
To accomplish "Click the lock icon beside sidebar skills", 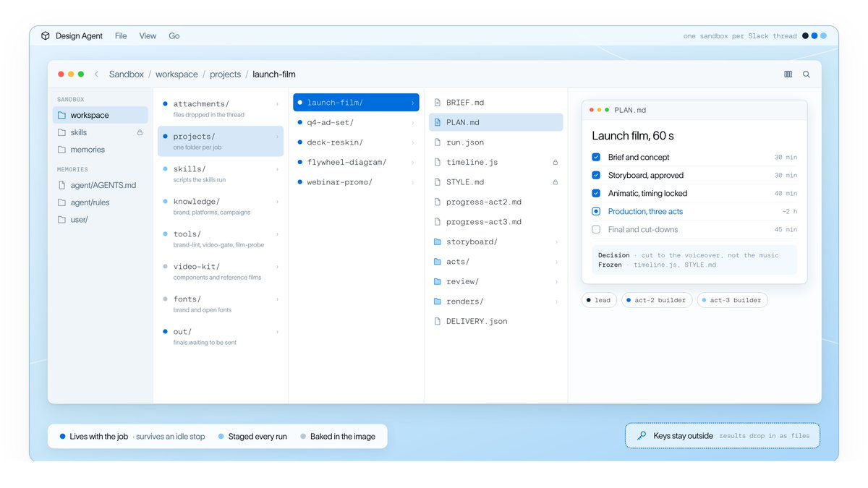I will (140, 132).
